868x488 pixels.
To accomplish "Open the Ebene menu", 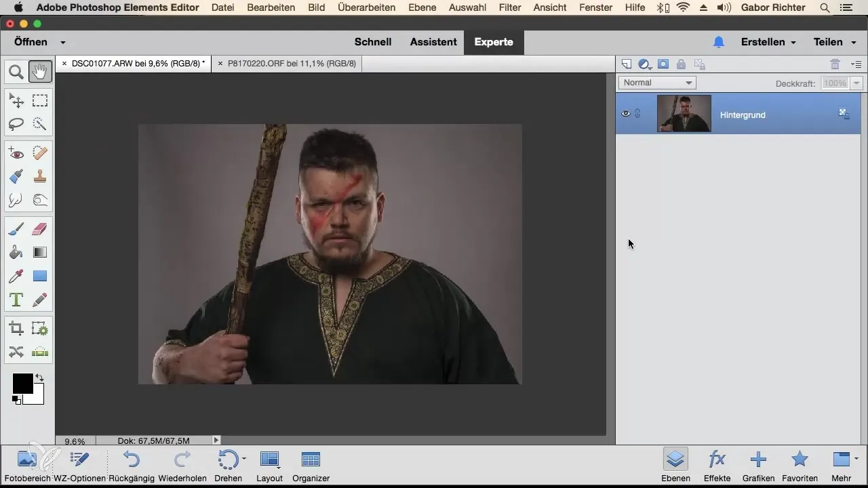I will (423, 7).
